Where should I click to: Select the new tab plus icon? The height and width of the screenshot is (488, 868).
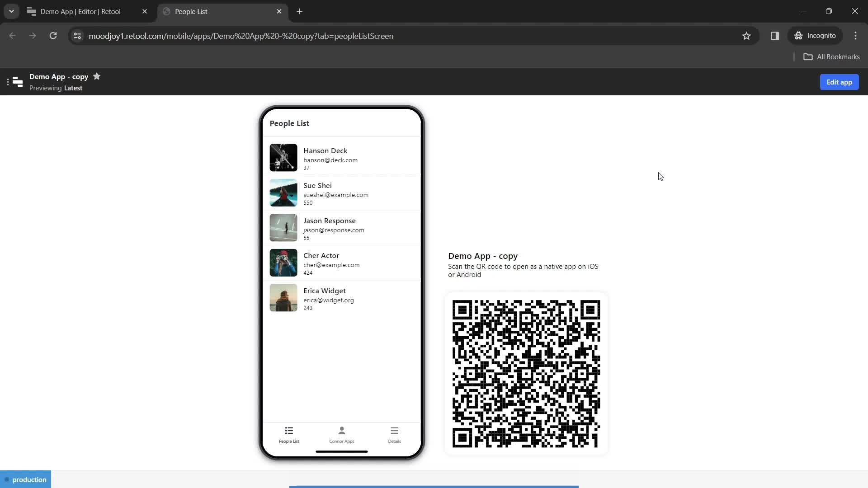coord(299,11)
